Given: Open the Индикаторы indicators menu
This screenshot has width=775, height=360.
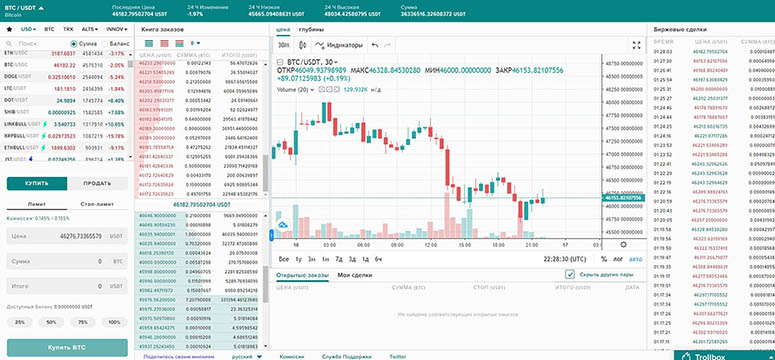Looking at the screenshot, I should click(339, 45).
